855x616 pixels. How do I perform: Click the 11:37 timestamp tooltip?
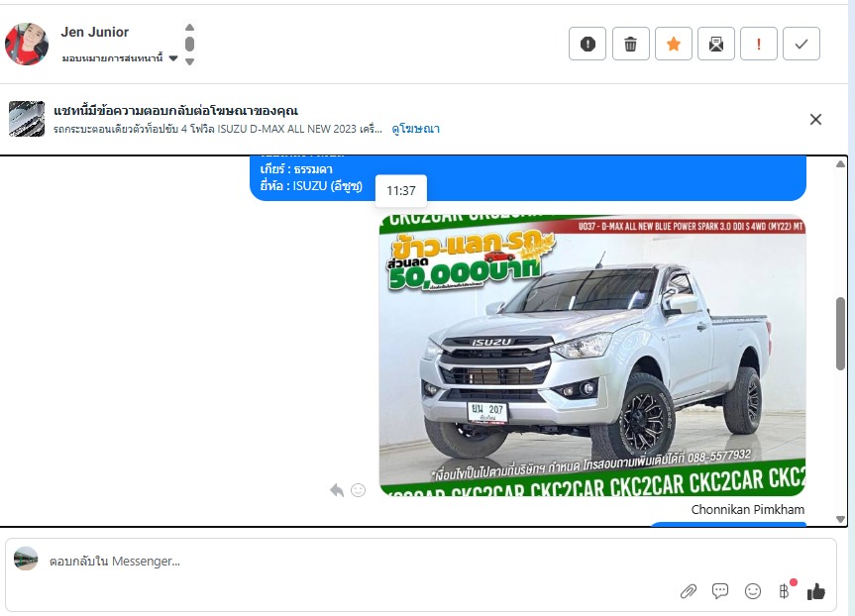pyautogui.click(x=401, y=191)
